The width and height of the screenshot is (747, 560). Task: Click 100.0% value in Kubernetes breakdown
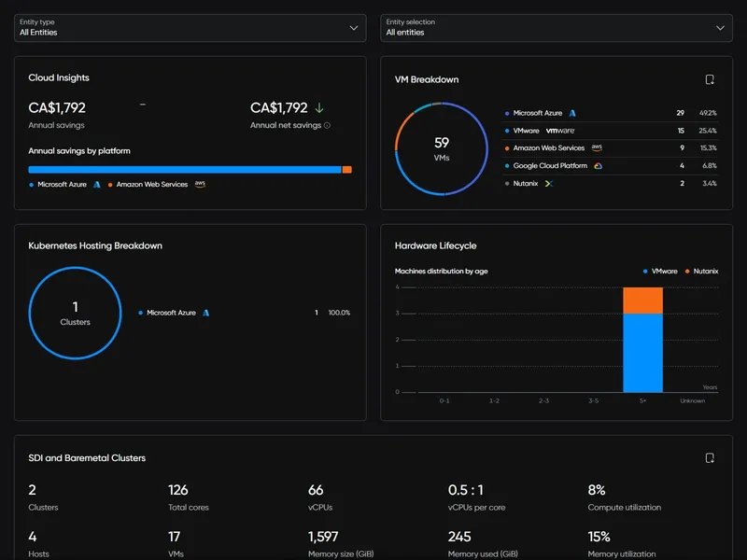pos(339,313)
